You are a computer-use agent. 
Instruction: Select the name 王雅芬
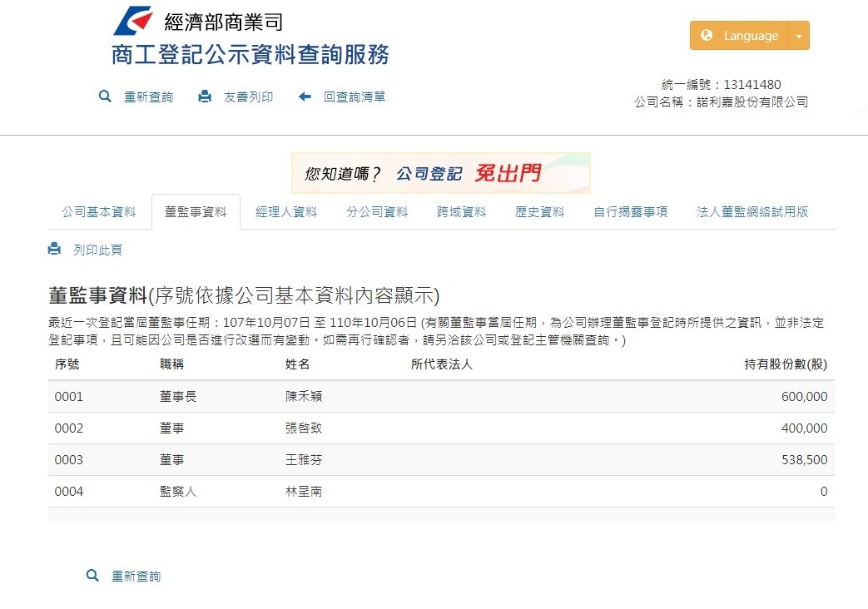304,459
